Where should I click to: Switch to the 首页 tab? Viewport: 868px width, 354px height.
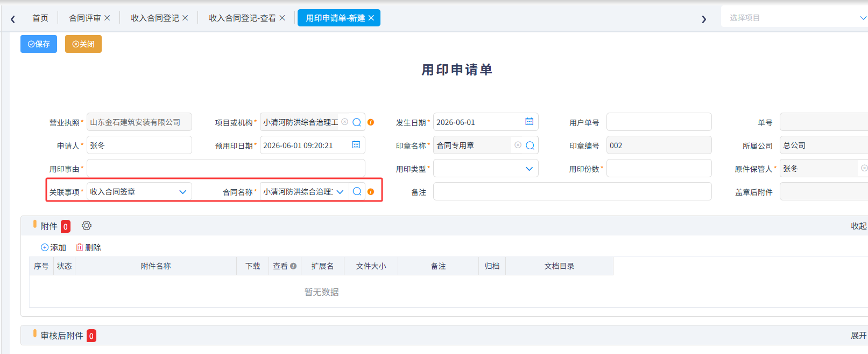pos(40,18)
